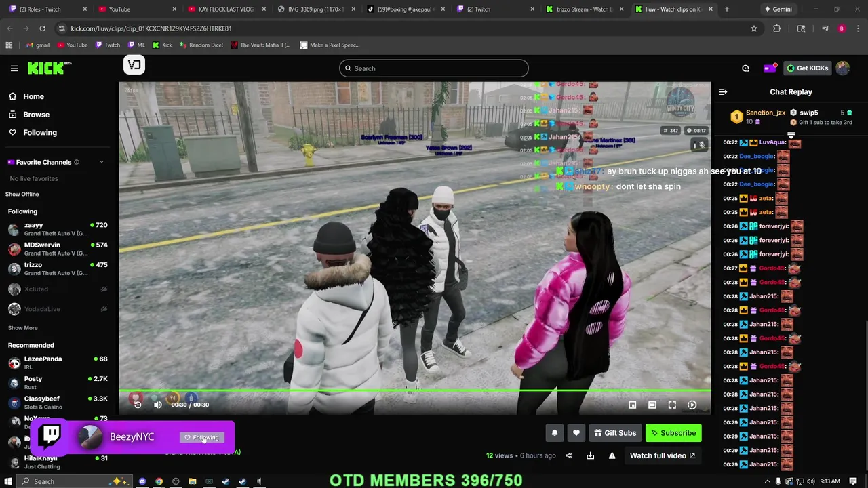Screen dimensions: 868x488
Task: Open player playback settings icon
Action: pos(692,405)
